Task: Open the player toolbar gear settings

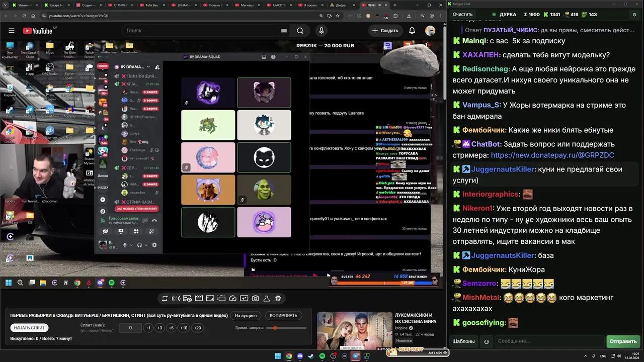Action: (x=278, y=299)
